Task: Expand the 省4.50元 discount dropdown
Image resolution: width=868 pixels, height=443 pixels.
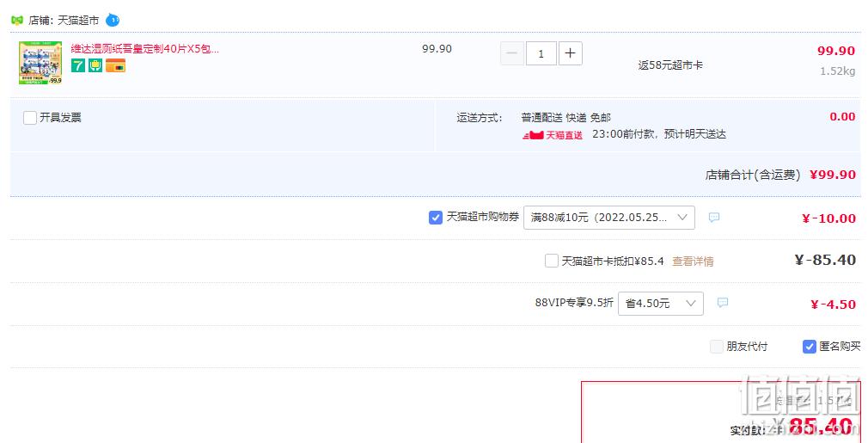Action: pos(660,304)
